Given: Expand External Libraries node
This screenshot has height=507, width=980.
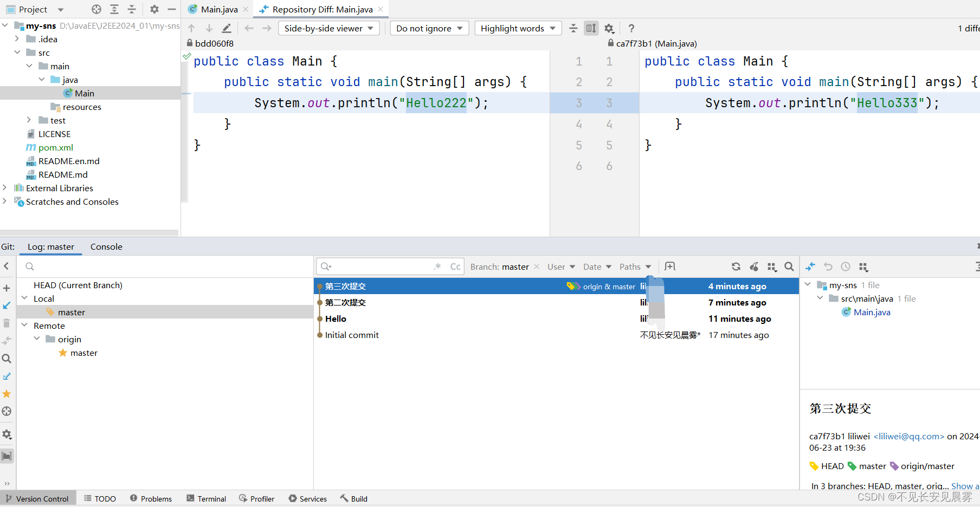Looking at the screenshot, I should pos(5,188).
